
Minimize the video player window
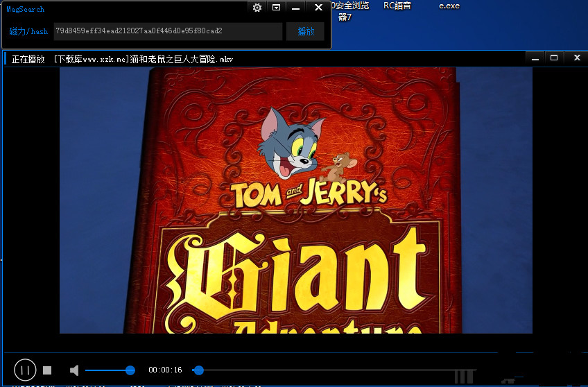pos(532,58)
